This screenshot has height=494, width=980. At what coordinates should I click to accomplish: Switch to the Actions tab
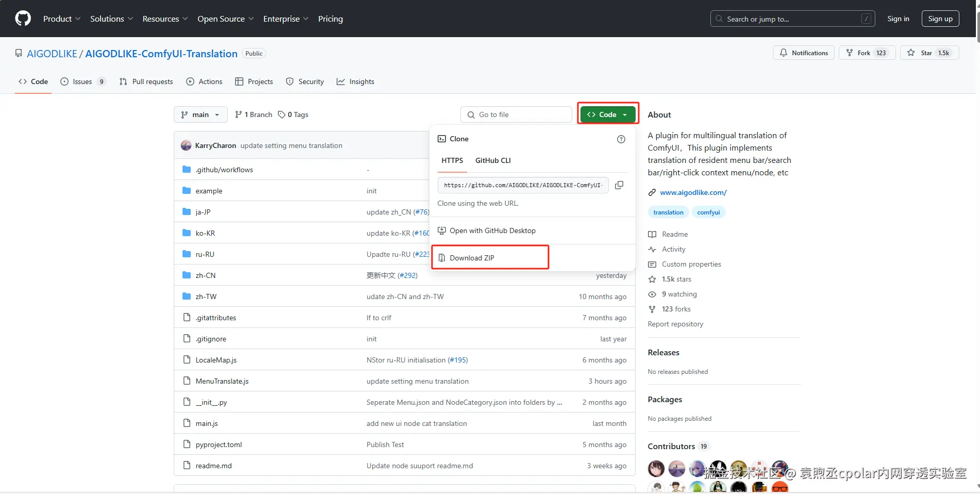point(205,81)
